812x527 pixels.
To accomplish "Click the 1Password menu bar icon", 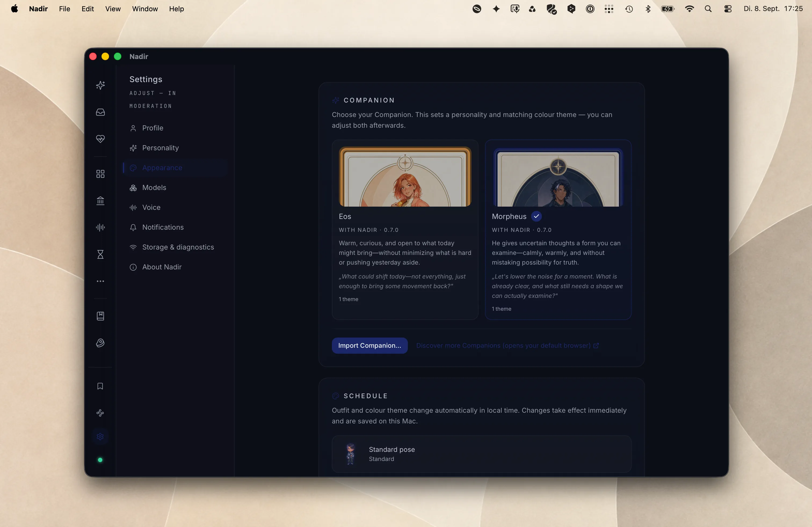I will pos(590,9).
